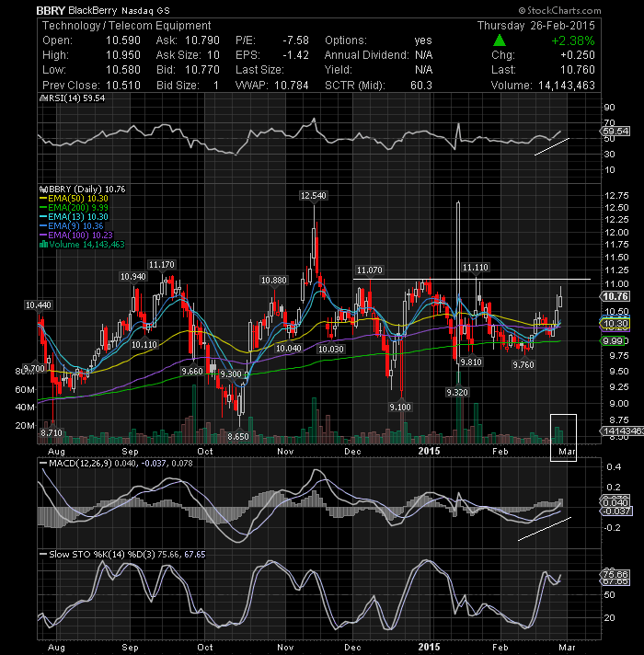Image resolution: width=644 pixels, height=655 pixels.
Task: Click the 11.110 January high label
Action: point(476,268)
